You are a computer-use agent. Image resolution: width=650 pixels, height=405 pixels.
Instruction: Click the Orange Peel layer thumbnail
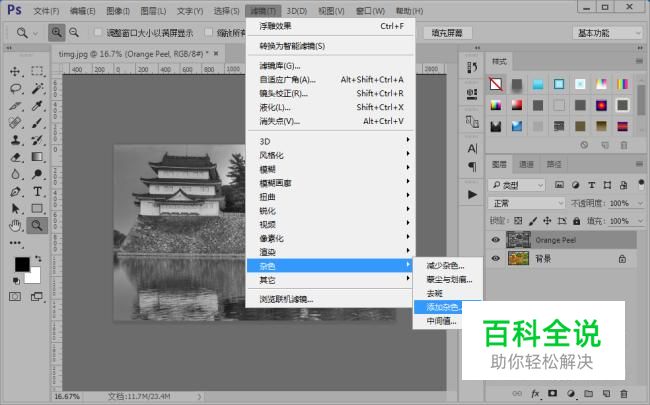(518, 240)
